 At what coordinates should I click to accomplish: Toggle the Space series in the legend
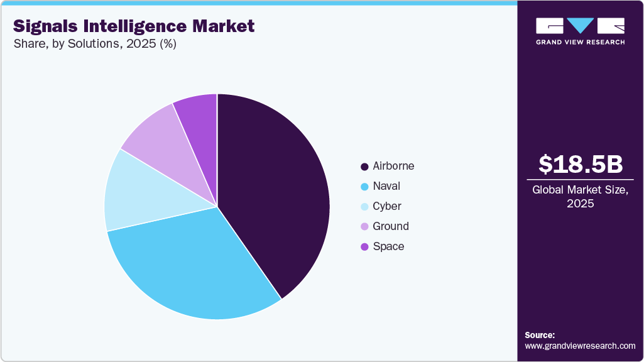coord(388,246)
